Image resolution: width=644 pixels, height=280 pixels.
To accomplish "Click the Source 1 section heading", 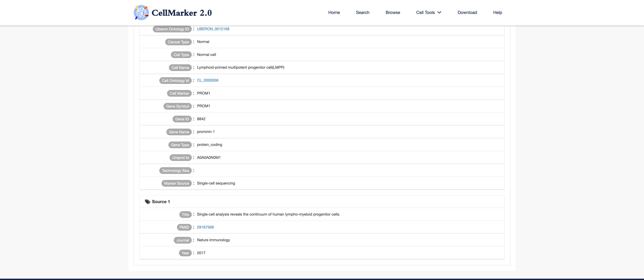I will coord(161,202).
